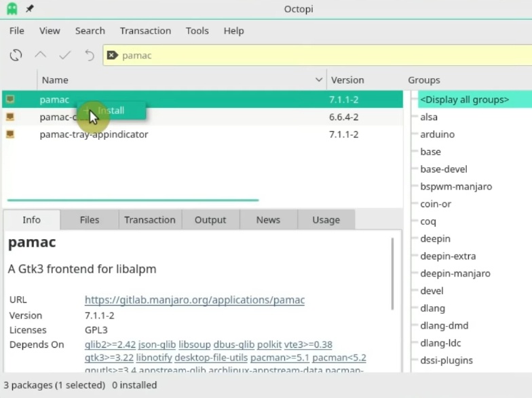Screen dimensions: 532x398
Task: Switch to the Transaction tab
Action: (x=149, y=220)
